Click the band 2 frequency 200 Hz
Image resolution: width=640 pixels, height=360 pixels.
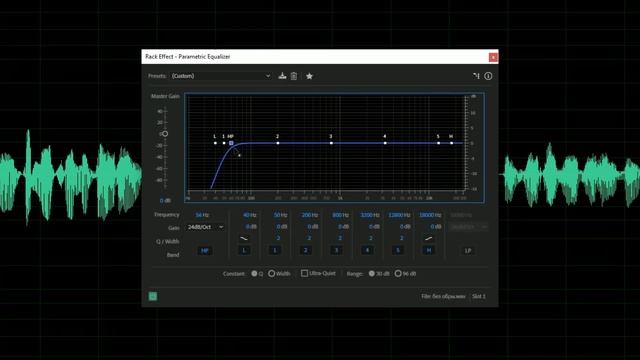coord(309,215)
